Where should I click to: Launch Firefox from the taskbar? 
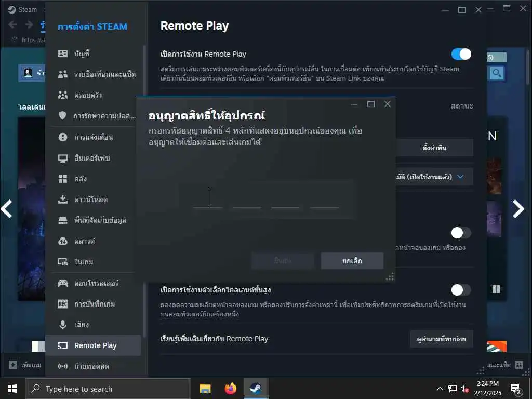coord(230,389)
